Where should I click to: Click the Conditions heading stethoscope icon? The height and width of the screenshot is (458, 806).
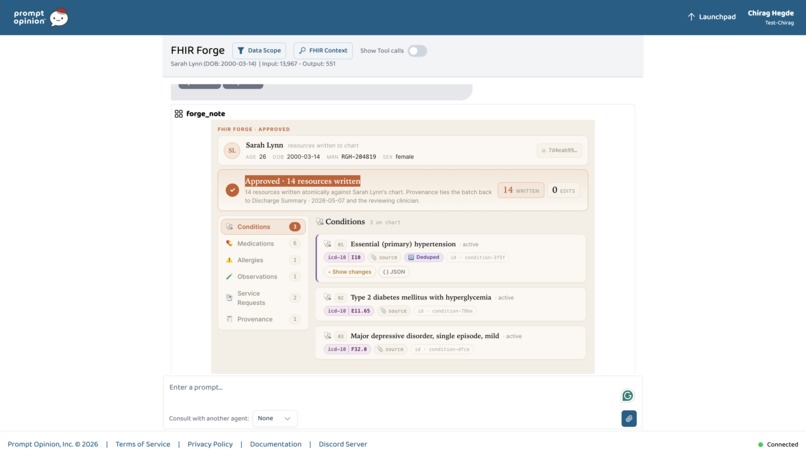[x=320, y=222]
